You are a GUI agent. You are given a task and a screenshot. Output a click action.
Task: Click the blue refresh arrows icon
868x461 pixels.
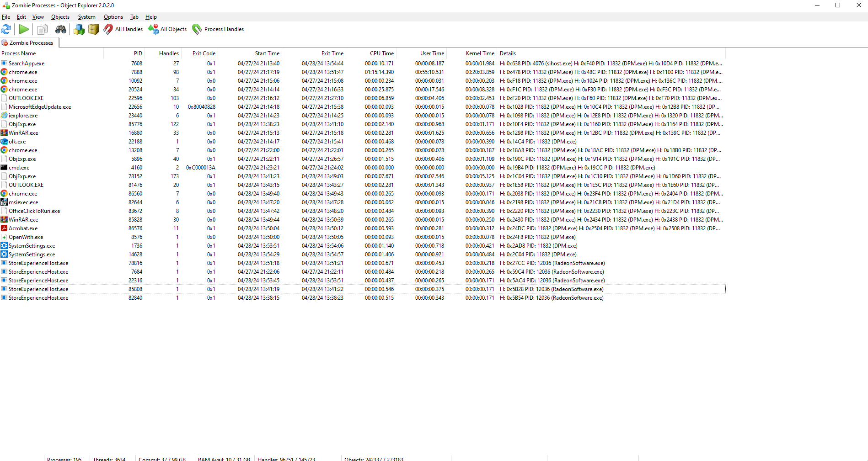(x=6, y=29)
